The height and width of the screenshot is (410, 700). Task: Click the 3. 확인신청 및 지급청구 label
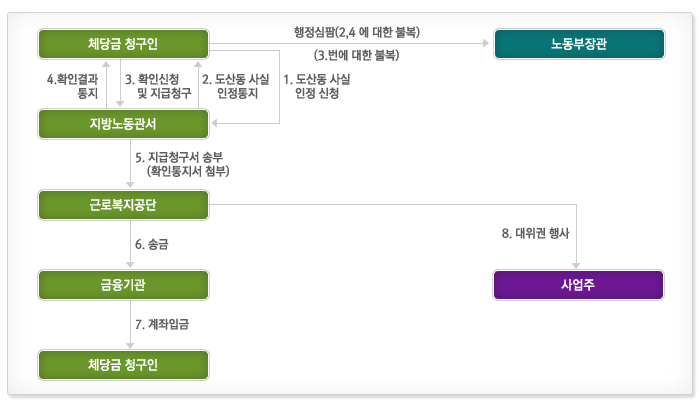tap(158, 85)
